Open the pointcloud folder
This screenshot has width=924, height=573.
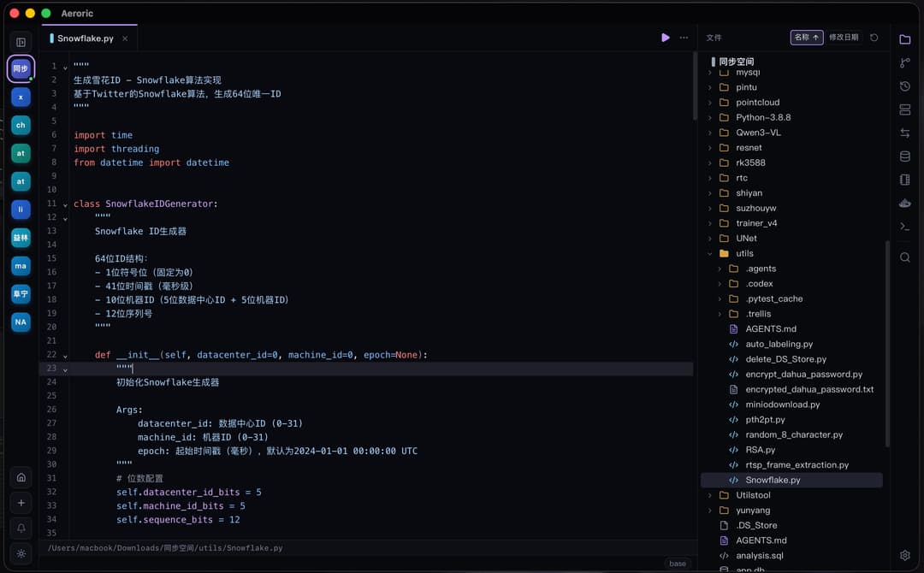click(792, 103)
